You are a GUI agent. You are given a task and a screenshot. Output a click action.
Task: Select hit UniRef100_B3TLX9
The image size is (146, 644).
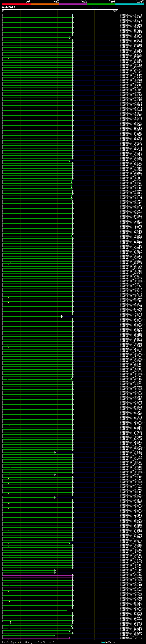coord(131,42)
